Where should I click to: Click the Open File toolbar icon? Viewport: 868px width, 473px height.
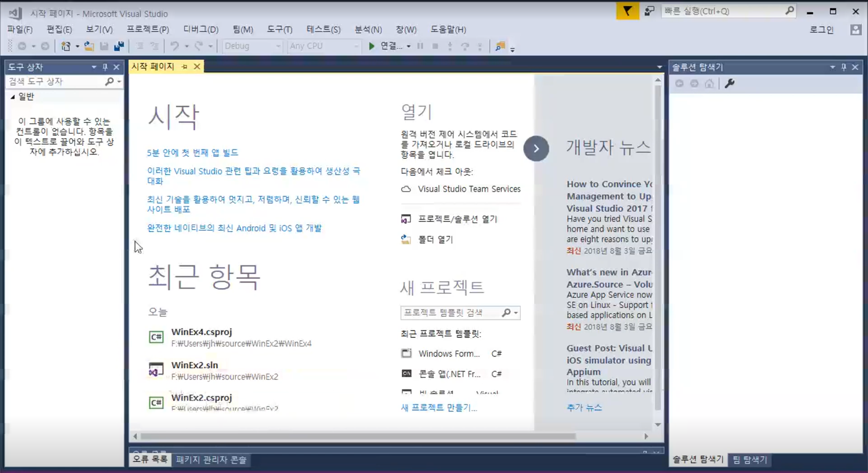pyautogui.click(x=89, y=46)
